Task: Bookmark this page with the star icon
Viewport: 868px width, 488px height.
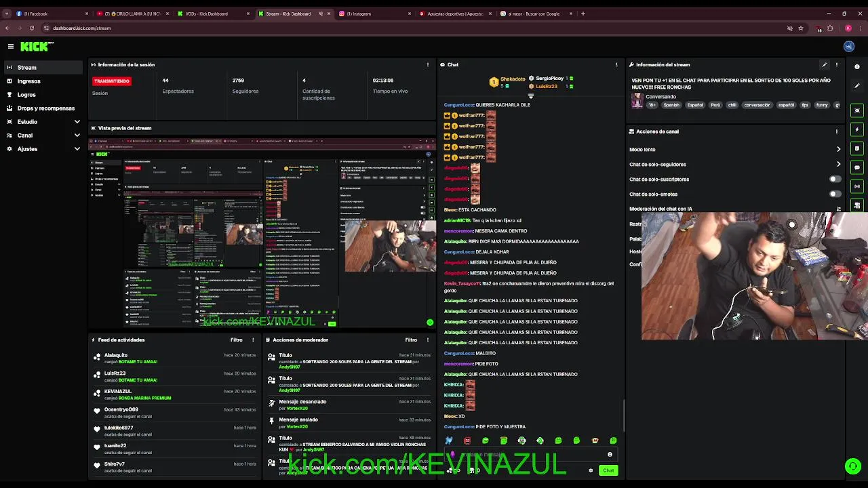Action: [x=801, y=28]
